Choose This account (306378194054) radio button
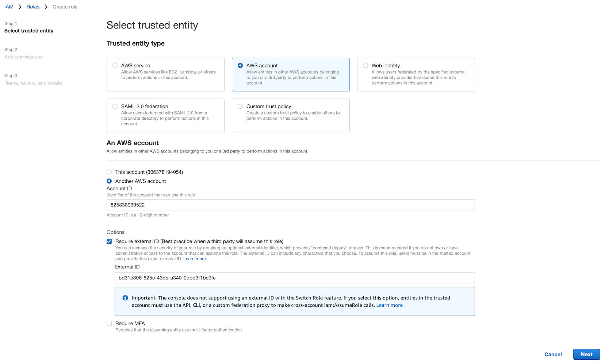605x364 pixels. 109,172
